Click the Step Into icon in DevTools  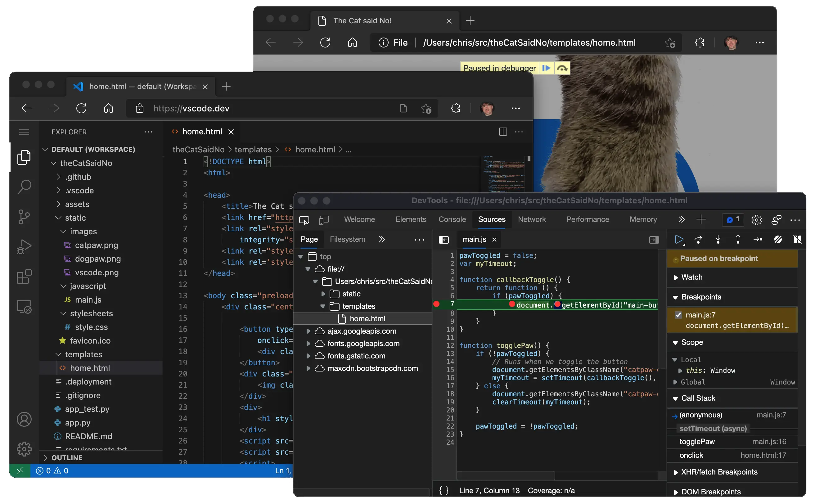pyautogui.click(x=718, y=239)
